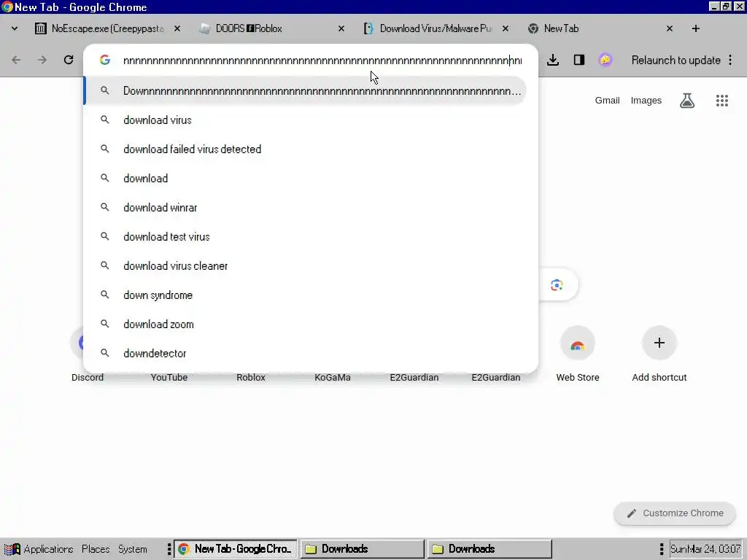The image size is (747, 560).
Task: Open the KoGaMa shortcut label
Action: click(x=333, y=377)
